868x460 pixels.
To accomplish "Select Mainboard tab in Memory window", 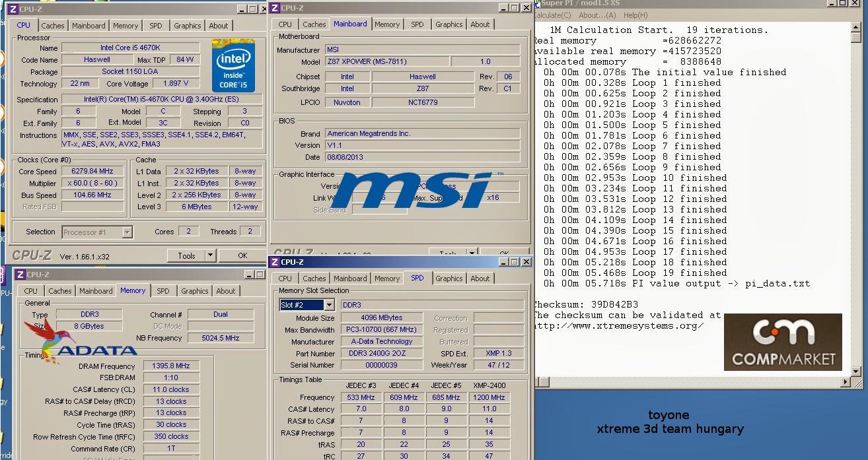I will tap(96, 291).
